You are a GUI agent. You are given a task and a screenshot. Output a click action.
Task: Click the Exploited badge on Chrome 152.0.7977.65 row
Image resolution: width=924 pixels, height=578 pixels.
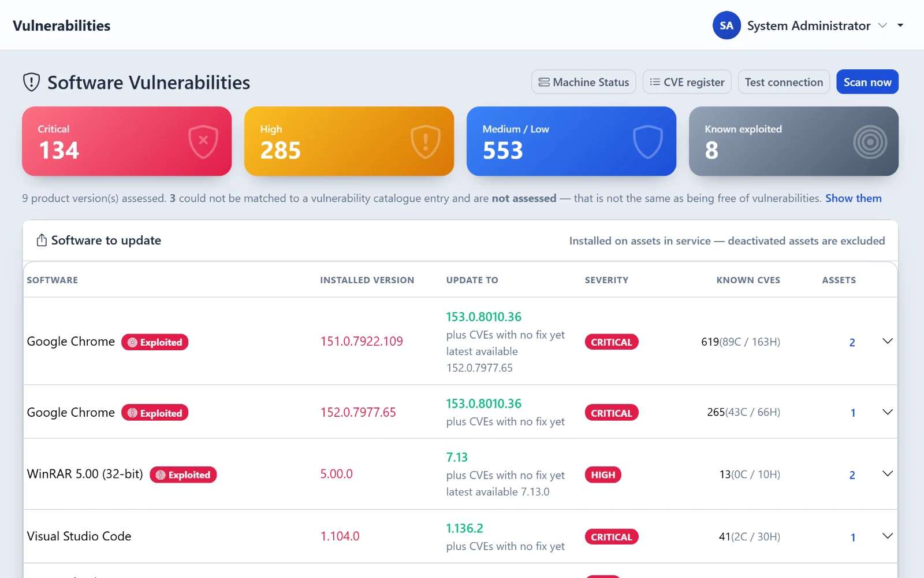click(x=155, y=413)
